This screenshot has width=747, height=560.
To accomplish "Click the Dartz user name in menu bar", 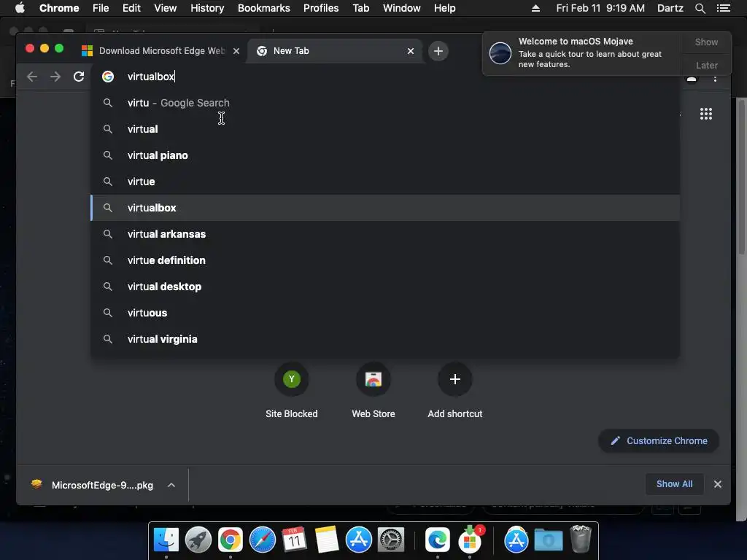I will (x=670, y=8).
